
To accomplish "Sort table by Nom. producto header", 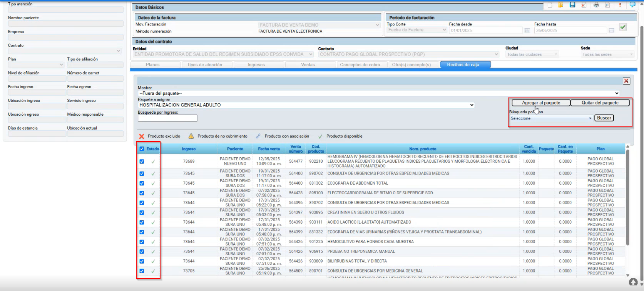I will pos(423,149).
